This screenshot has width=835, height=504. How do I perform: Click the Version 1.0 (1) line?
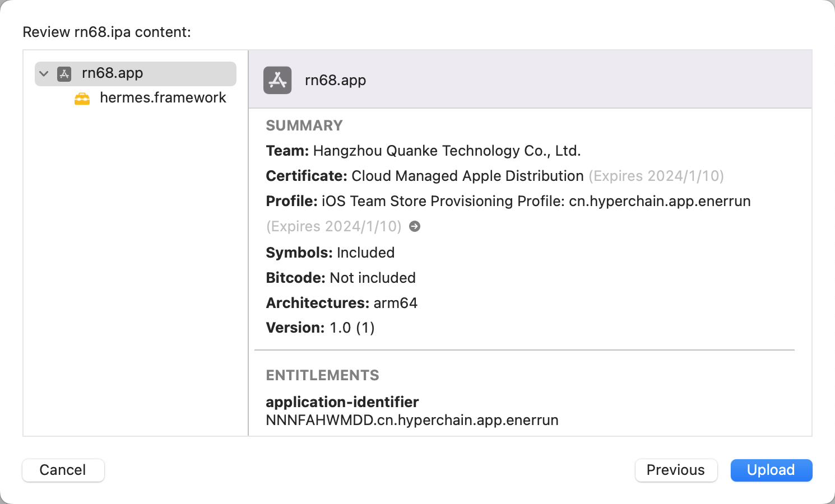point(320,328)
